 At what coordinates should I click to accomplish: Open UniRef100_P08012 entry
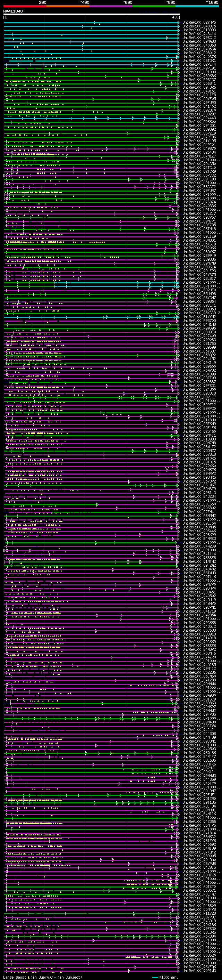coord(199,53)
